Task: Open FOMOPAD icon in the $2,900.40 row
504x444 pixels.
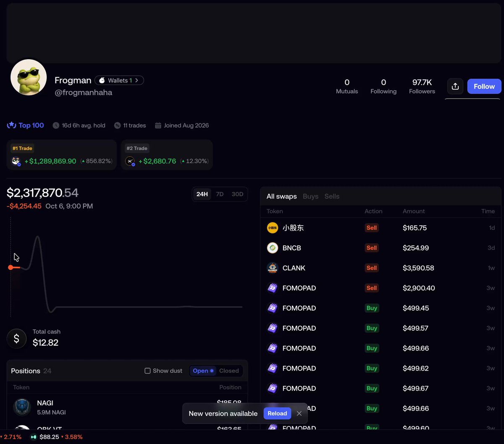Action: (273, 288)
